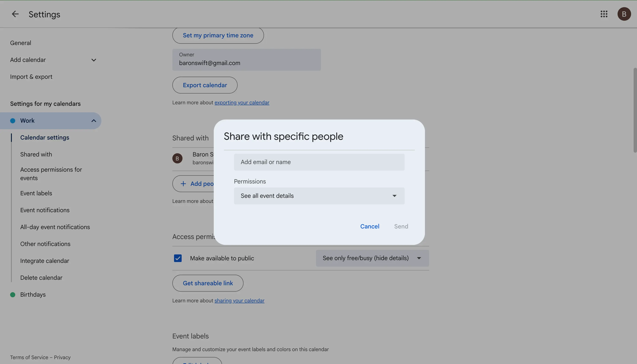Screen dimensions: 637x364
Task: Click the green Birthdays calendar color dot
Action: click(13, 295)
